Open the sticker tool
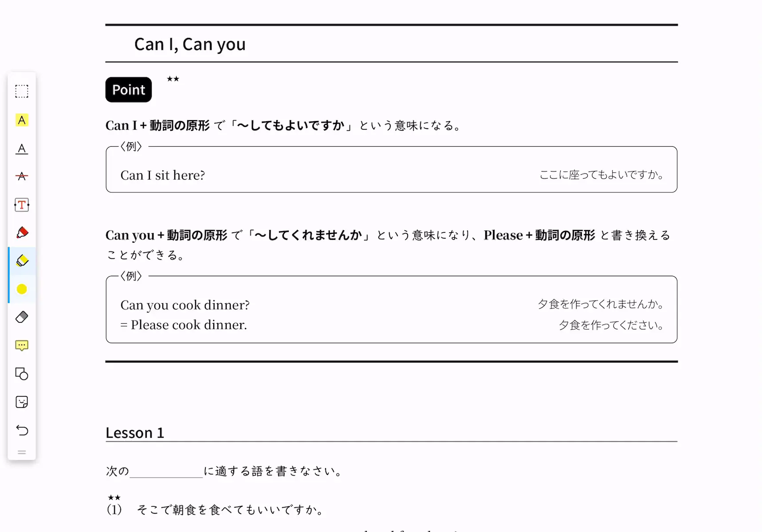The height and width of the screenshot is (532, 762). (x=22, y=402)
